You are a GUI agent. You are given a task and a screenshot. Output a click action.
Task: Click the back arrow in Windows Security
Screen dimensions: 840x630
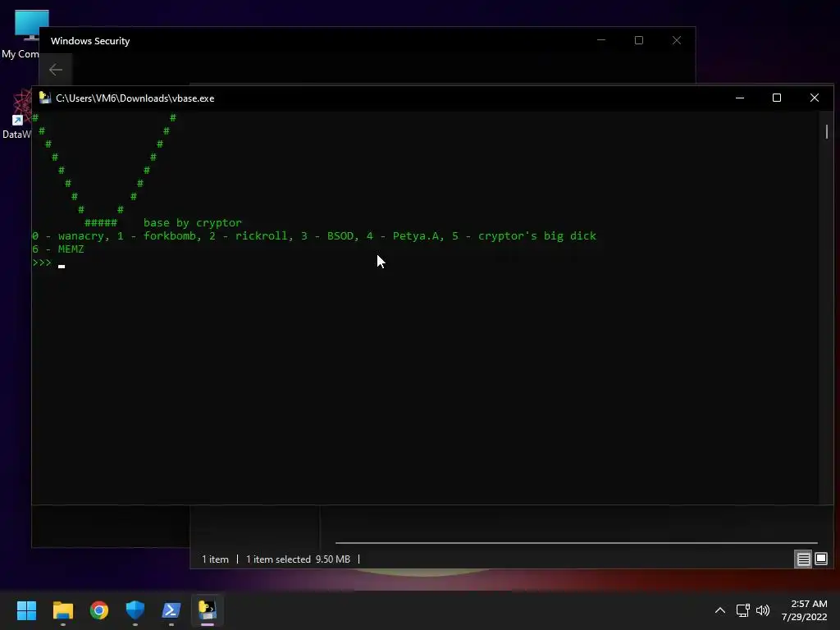[56, 70]
